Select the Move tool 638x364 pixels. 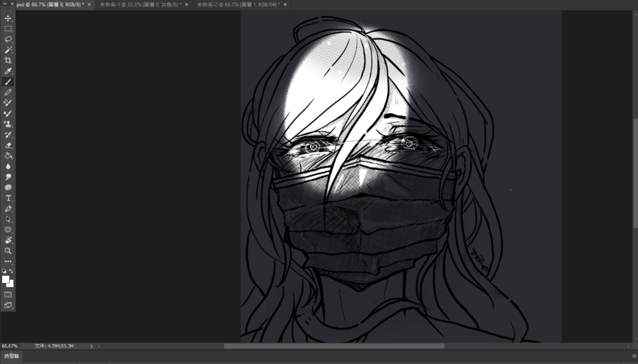pos(7,18)
